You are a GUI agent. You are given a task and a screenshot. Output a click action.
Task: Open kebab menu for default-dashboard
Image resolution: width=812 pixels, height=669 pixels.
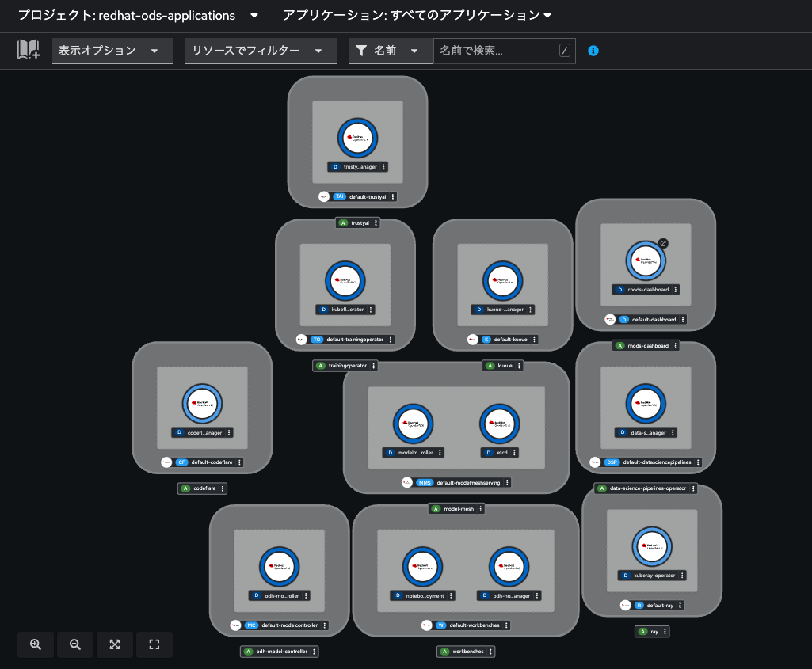[683, 320]
